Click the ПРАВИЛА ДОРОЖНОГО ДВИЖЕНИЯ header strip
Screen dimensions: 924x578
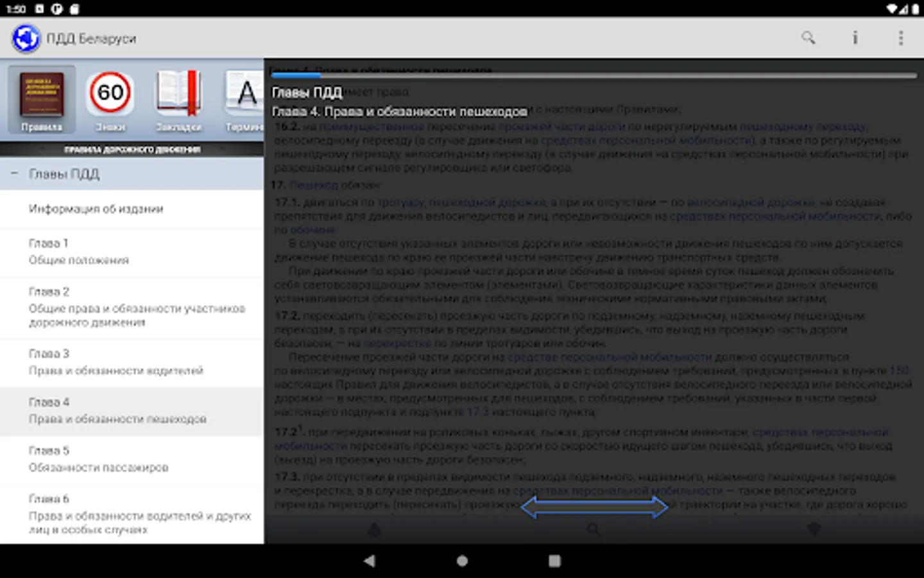tap(132, 150)
